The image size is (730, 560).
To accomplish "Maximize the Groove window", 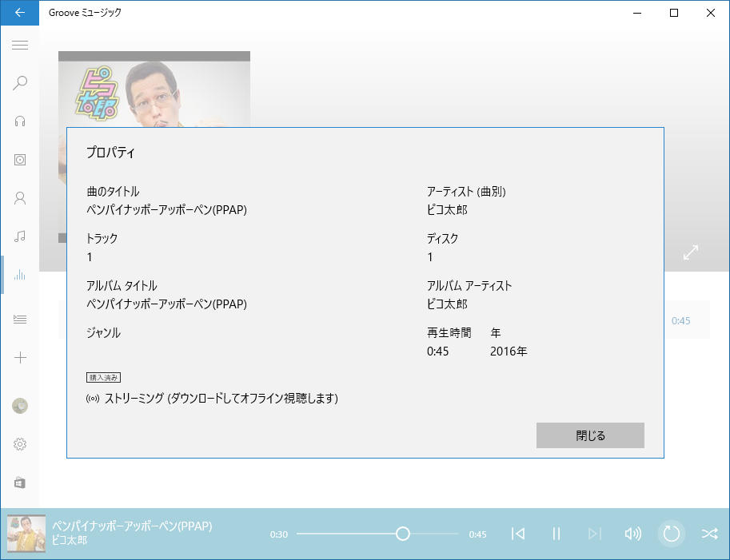I will pos(674,13).
